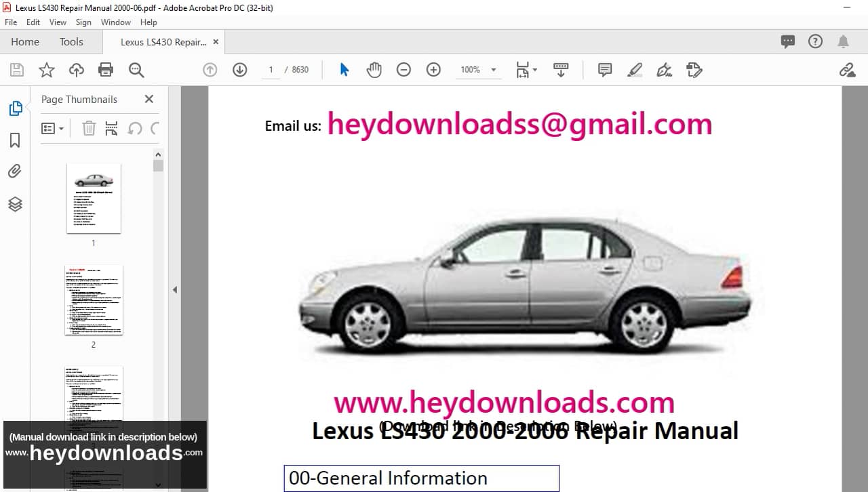Click the Save file icon

coord(17,70)
